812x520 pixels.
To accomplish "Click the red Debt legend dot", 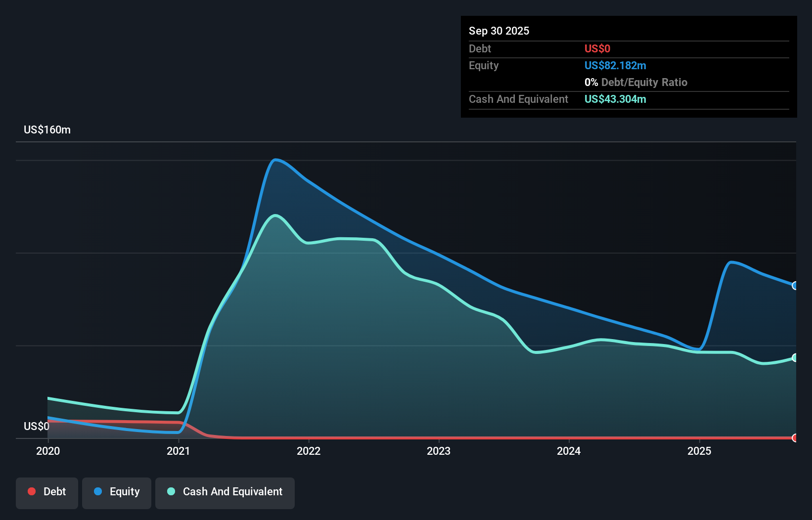I will tap(32, 491).
